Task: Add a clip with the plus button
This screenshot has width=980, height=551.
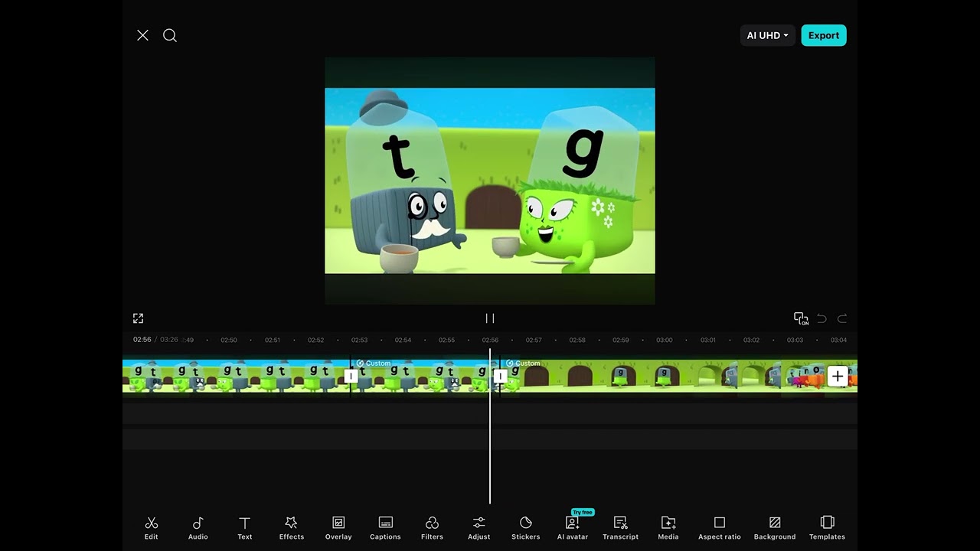Action: 838,377
